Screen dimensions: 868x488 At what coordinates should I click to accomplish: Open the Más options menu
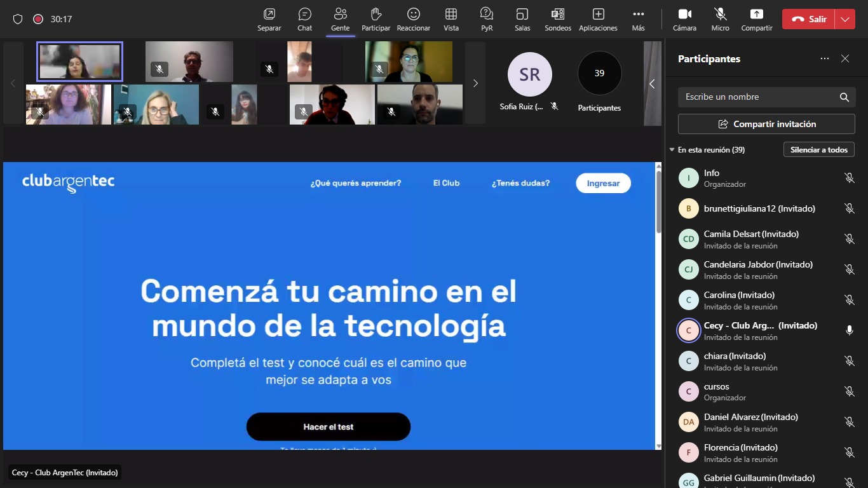[639, 19]
